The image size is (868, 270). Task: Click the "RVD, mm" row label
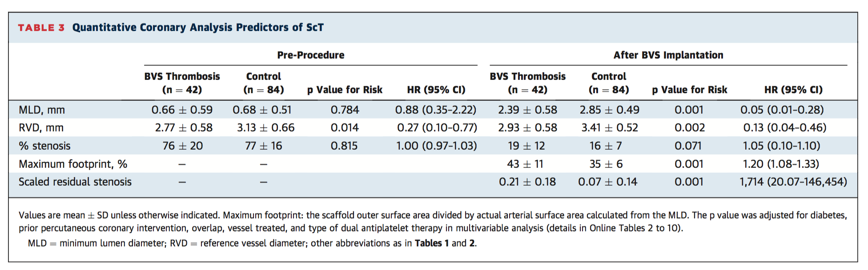[41, 128]
